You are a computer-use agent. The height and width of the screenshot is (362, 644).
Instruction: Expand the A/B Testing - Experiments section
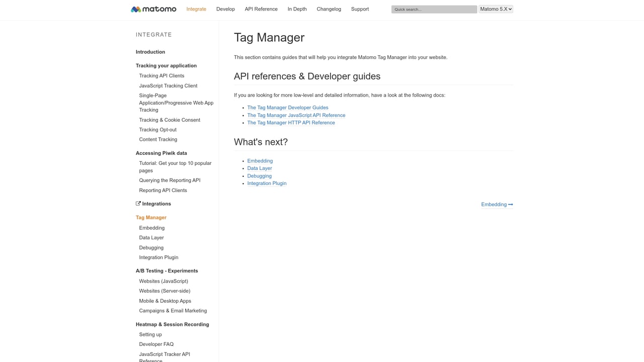tap(167, 270)
